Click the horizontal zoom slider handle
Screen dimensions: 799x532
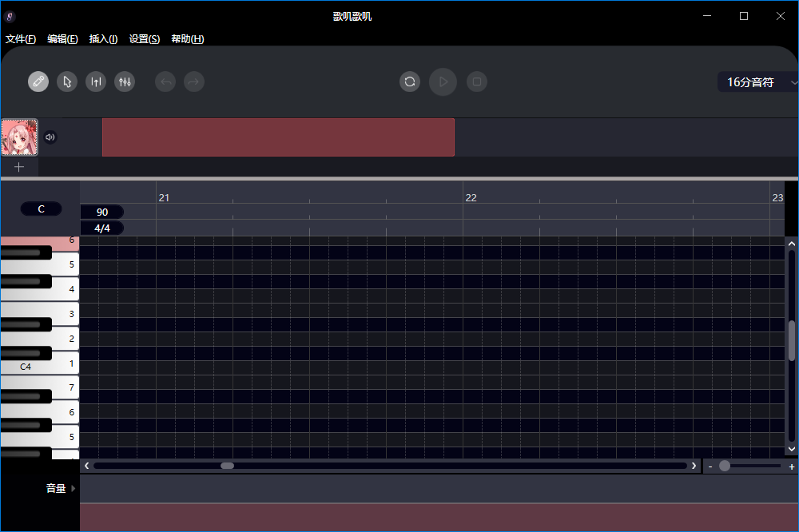(725, 466)
